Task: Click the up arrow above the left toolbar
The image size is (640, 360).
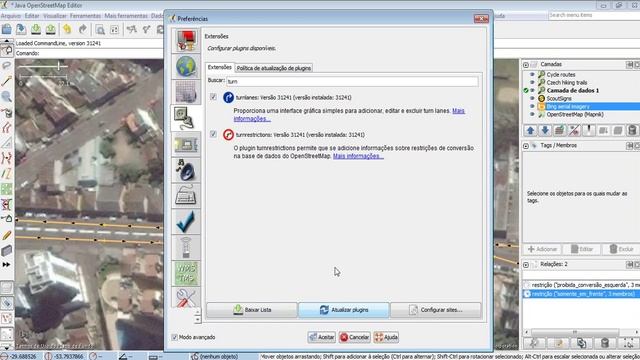Action: pyautogui.click(x=7, y=41)
